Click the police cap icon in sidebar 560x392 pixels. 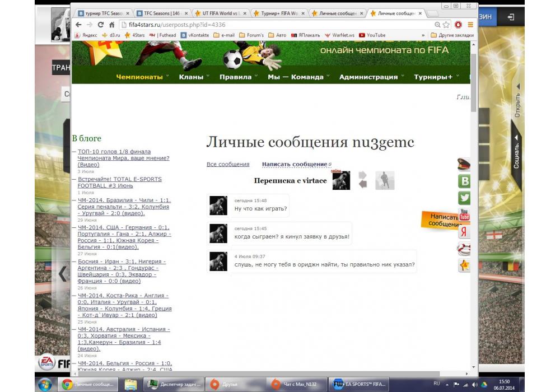click(x=464, y=165)
